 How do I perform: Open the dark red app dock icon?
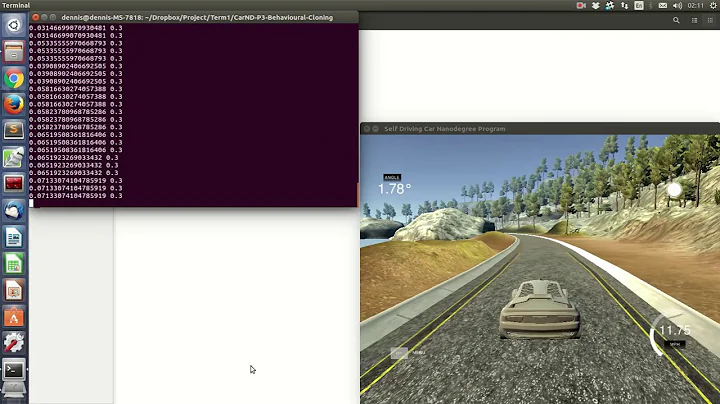pyautogui.click(x=14, y=184)
